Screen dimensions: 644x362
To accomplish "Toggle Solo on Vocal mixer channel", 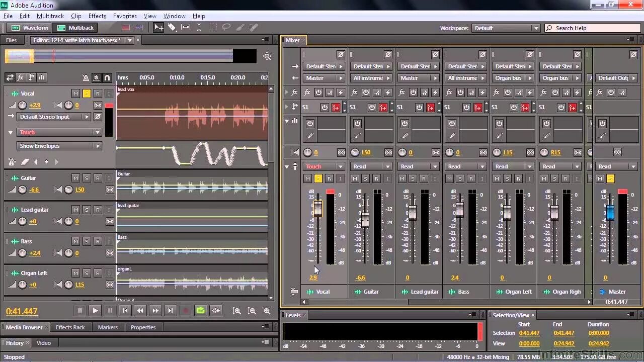I will point(318,178).
